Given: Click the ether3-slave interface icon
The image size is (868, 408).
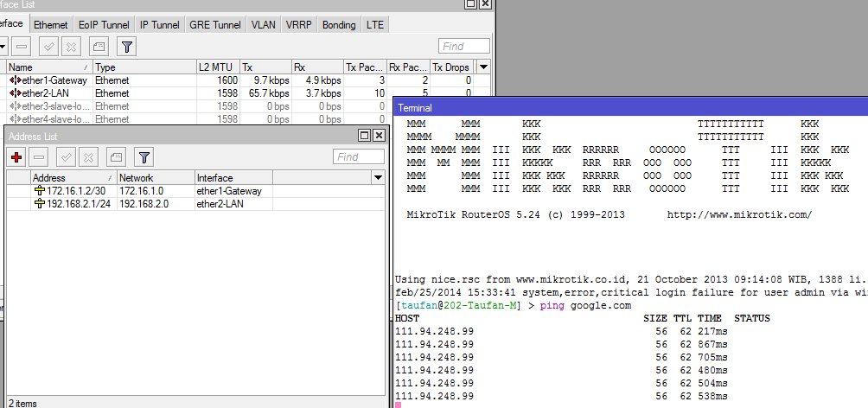Looking at the screenshot, I should 16,105.
